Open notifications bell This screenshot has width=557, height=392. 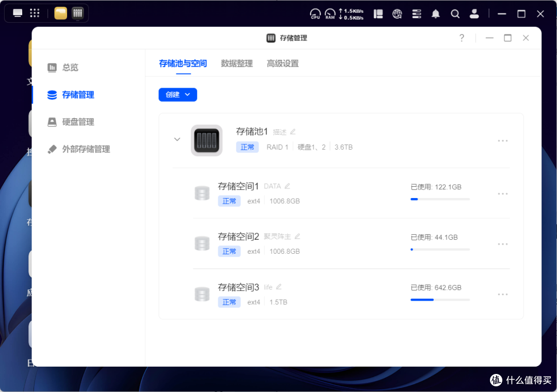[435, 14]
